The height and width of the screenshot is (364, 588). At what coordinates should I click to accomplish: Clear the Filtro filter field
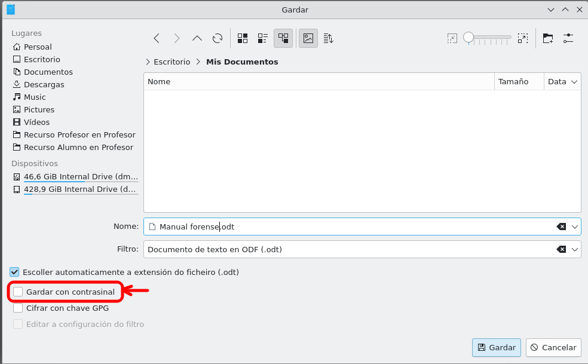coord(561,250)
